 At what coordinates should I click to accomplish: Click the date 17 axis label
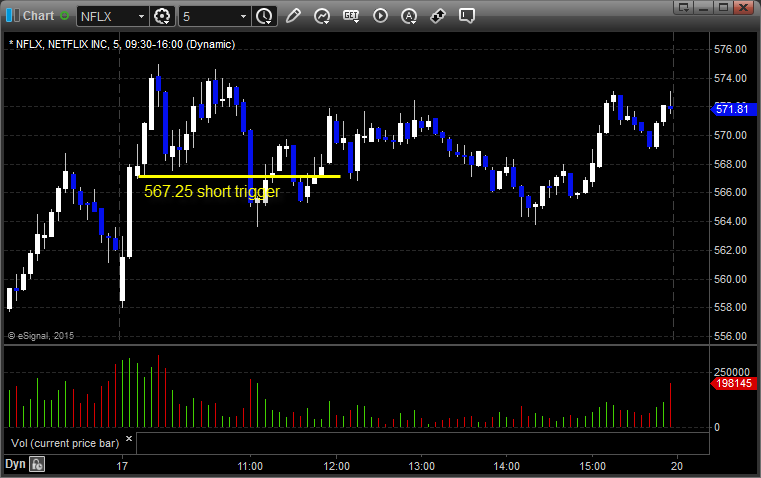tap(122, 466)
